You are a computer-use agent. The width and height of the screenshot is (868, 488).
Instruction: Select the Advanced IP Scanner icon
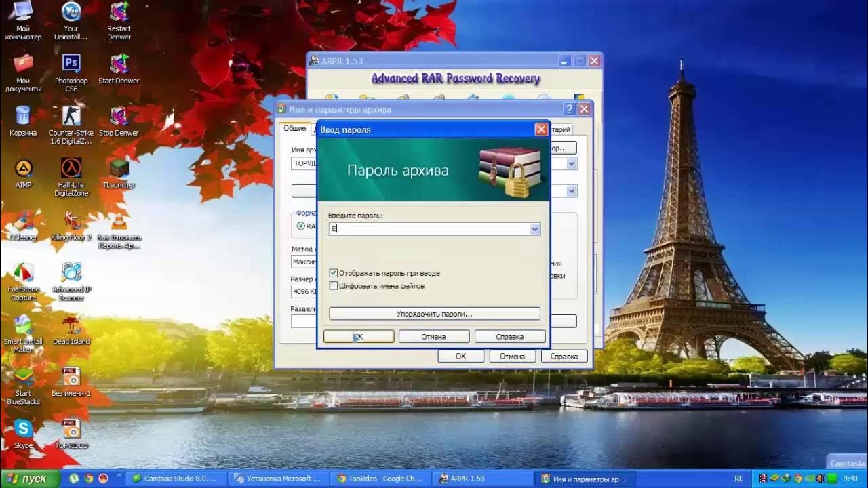(x=71, y=281)
